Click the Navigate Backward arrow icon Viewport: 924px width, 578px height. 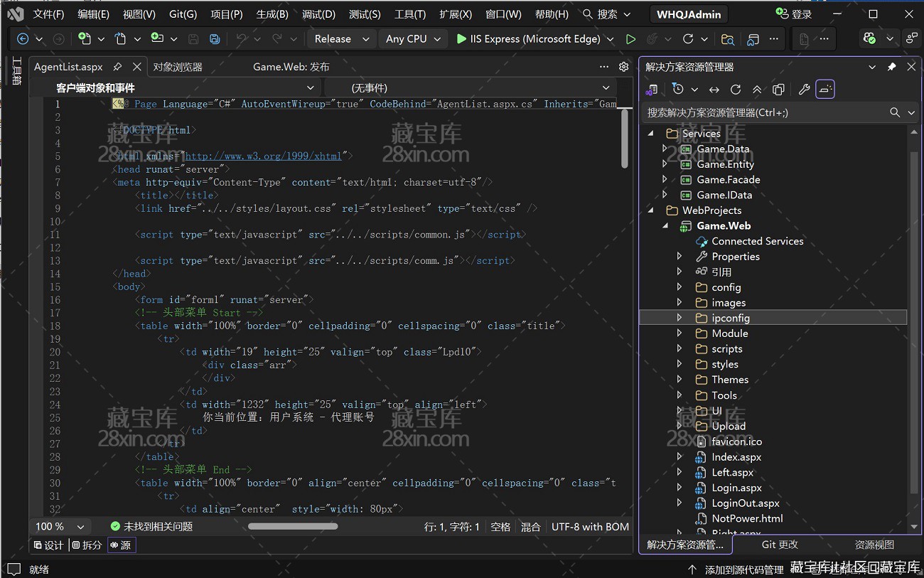point(23,39)
